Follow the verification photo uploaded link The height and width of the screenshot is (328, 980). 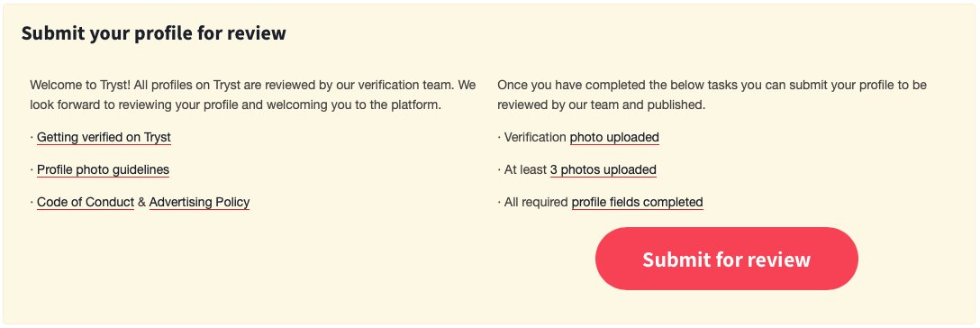614,138
